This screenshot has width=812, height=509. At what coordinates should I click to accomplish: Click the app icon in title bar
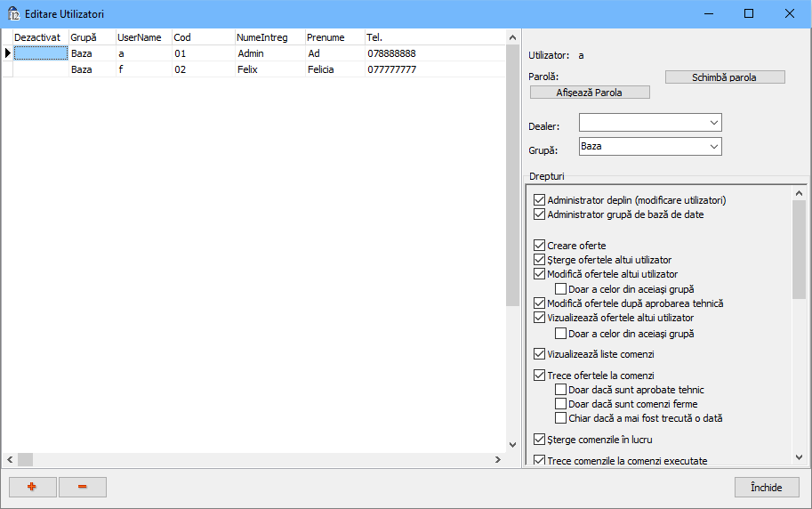point(13,13)
